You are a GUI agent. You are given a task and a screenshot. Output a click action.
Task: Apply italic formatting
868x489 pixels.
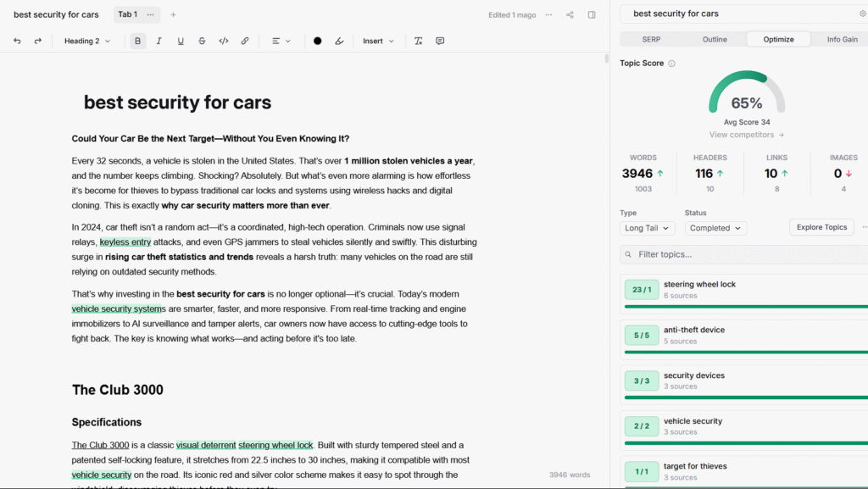[x=159, y=41]
